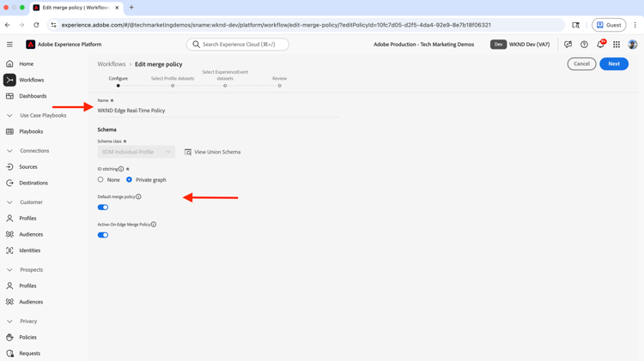
Task: Click the Workflows breadcrumb link
Action: (x=112, y=64)
